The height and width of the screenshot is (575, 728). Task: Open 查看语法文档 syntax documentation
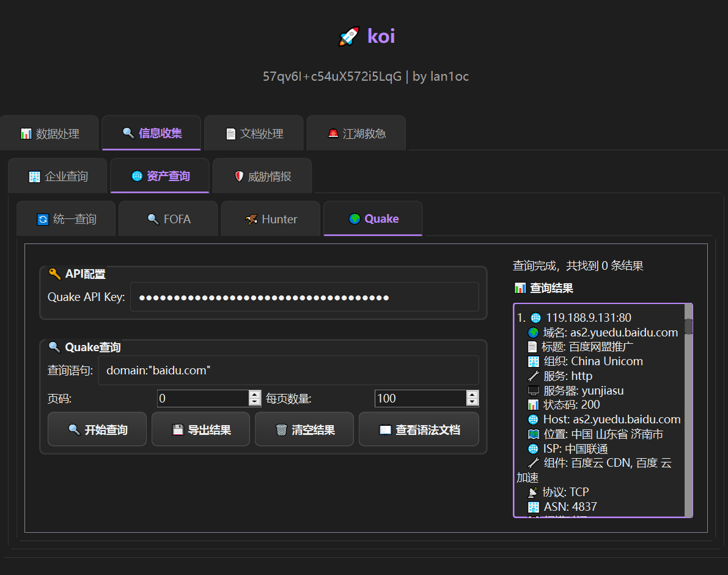(419, 429)
